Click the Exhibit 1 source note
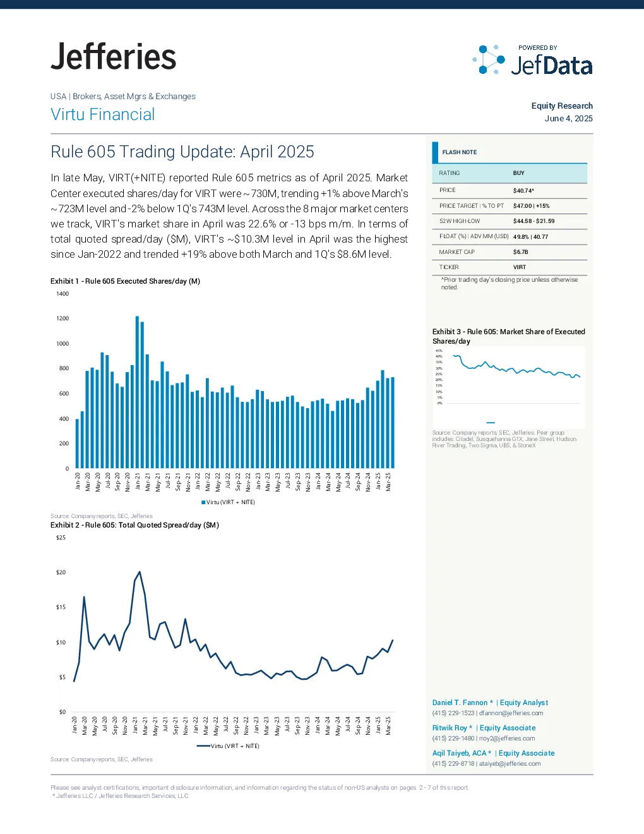The image size is (644, 834). (102, 516)
